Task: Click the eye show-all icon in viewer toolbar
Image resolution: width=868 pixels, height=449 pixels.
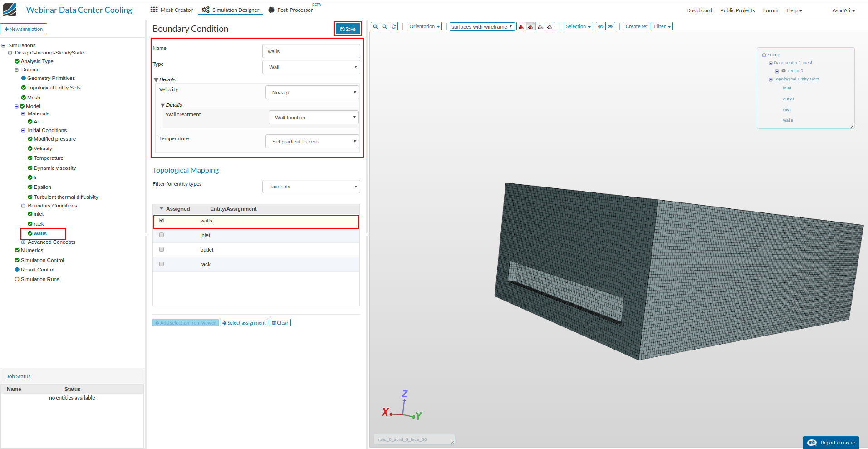Action: (x=610, y=26)
